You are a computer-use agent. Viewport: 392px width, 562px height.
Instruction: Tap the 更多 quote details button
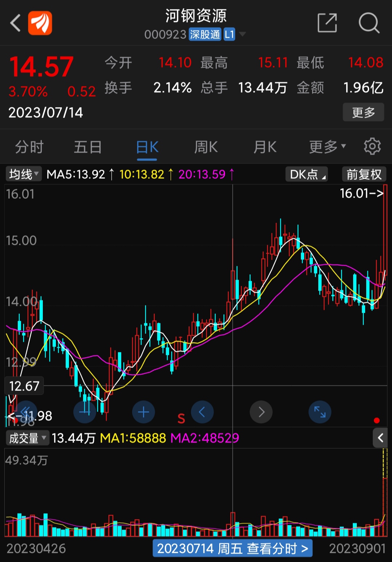pos(363,112)
